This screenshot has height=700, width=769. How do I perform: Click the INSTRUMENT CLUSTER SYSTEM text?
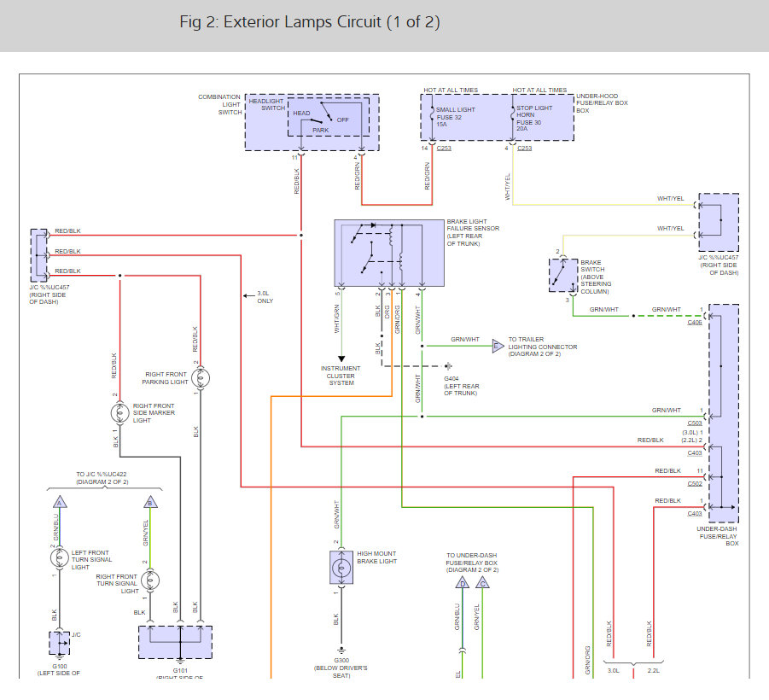pos(341,376)
